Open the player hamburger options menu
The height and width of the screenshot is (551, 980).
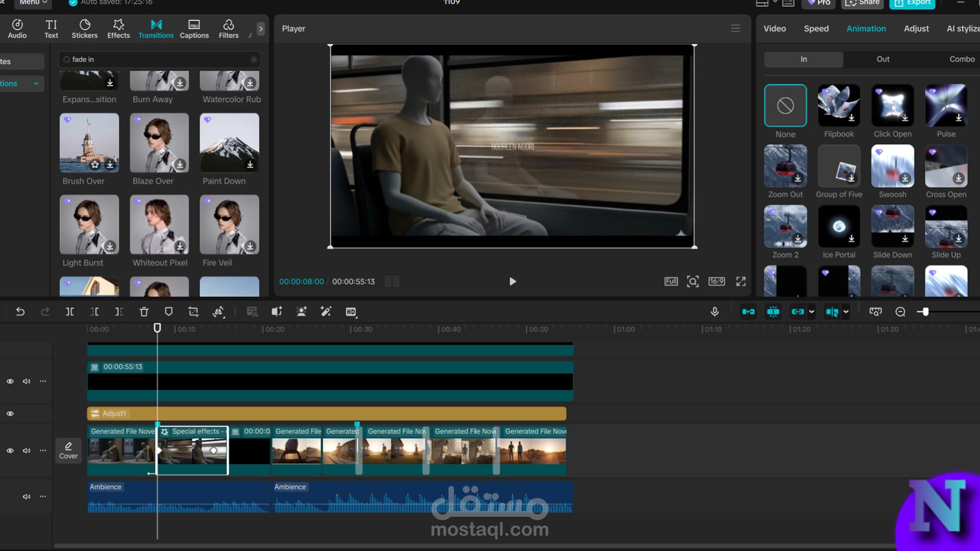click(736, 29)
